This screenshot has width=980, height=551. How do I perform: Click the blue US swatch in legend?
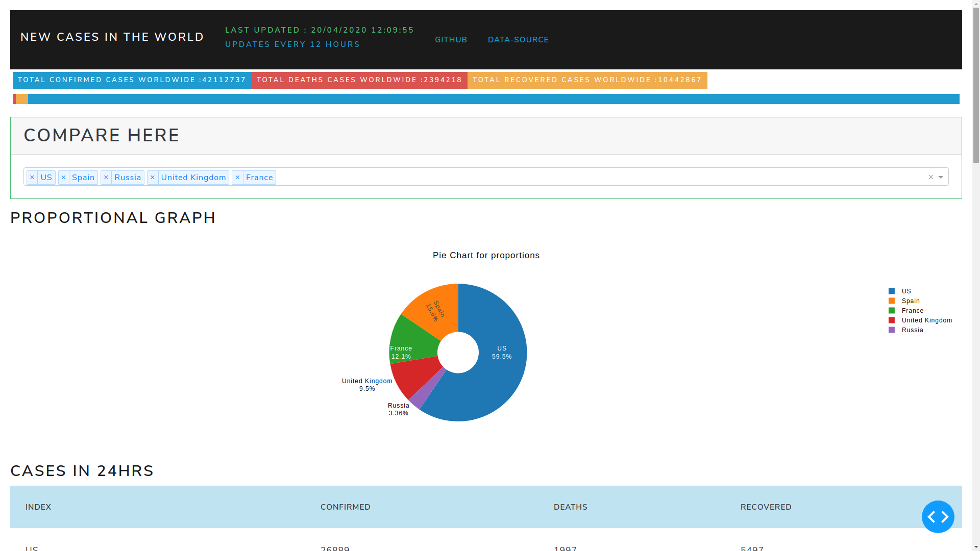coord(892,291)
